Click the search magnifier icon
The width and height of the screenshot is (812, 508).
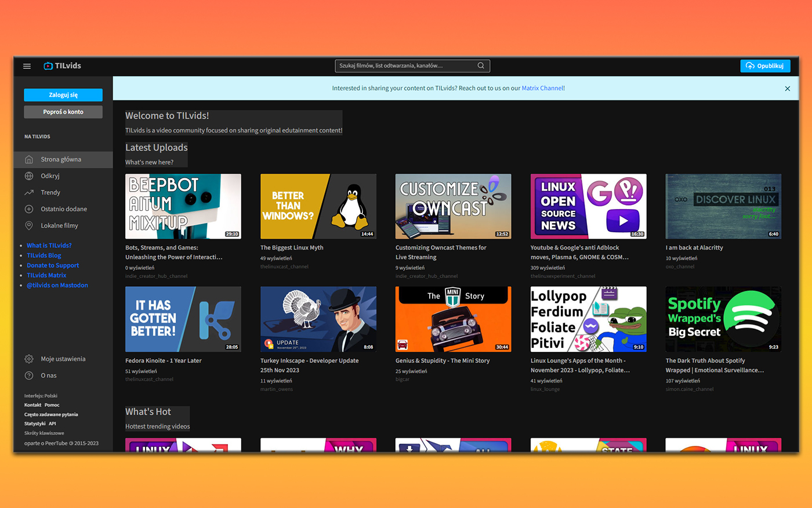(x=480, y=66)
